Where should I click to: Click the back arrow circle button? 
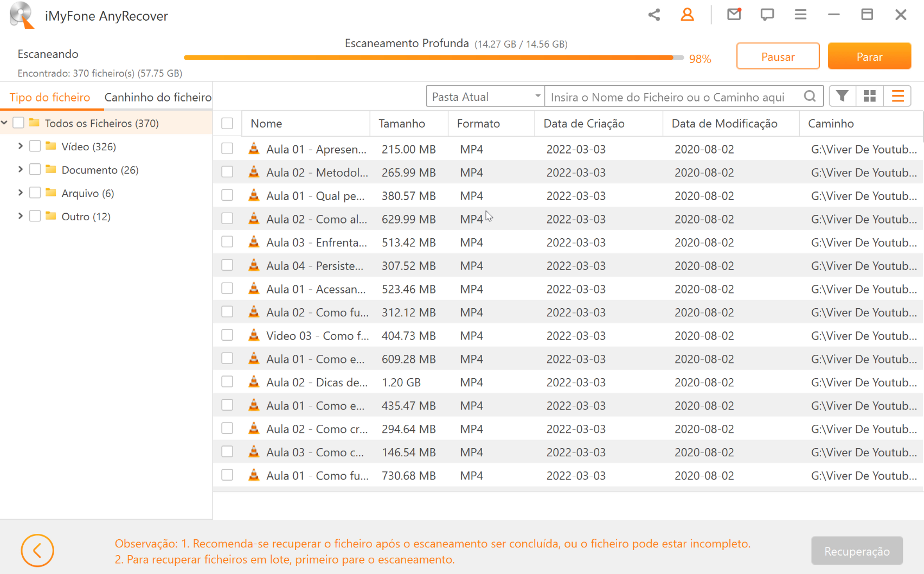click(x=37, y=551)
